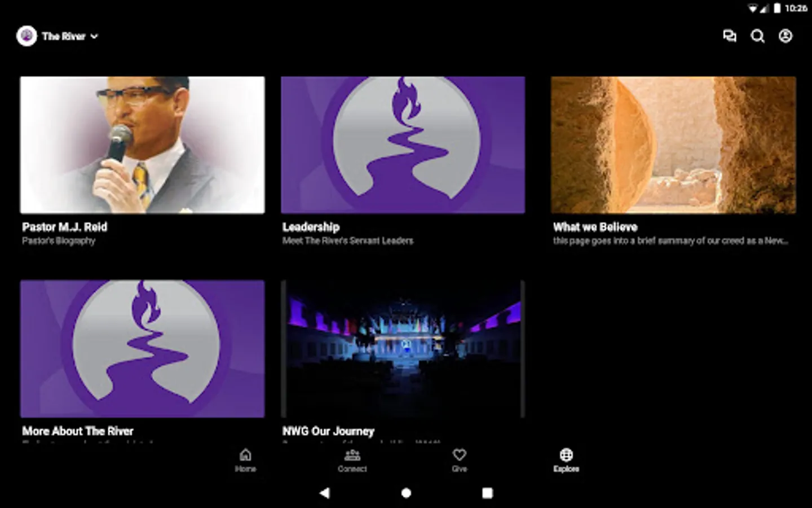Open What we Believe tomb image
This screenshot has height=508, width=812.
pyautogui.click(x=673, y=145)
